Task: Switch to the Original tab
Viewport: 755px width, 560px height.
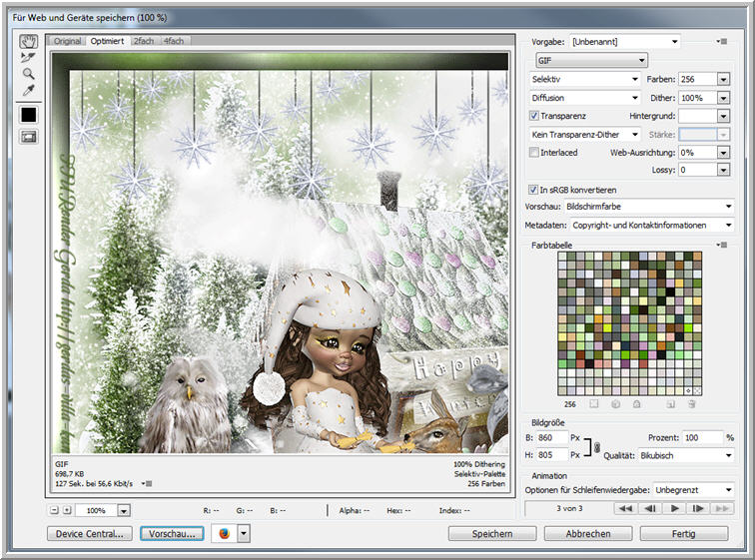Action: click(x=68, y=41)
